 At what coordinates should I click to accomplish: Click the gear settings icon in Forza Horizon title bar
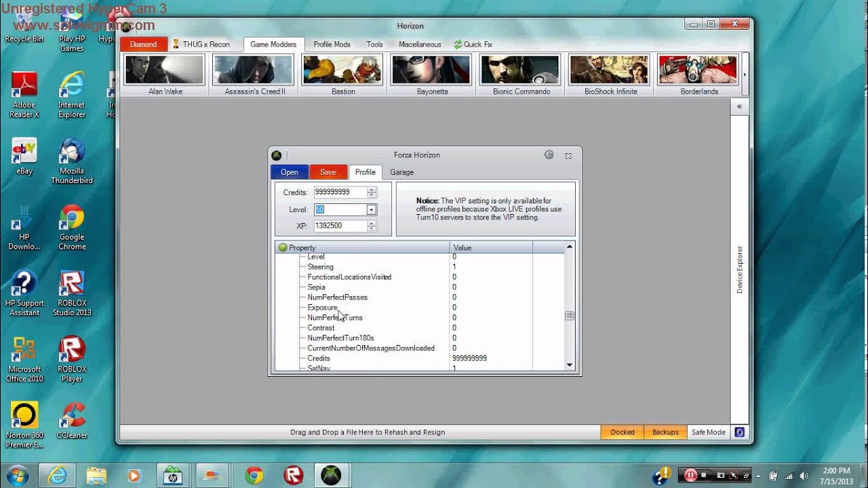[549, 155]
